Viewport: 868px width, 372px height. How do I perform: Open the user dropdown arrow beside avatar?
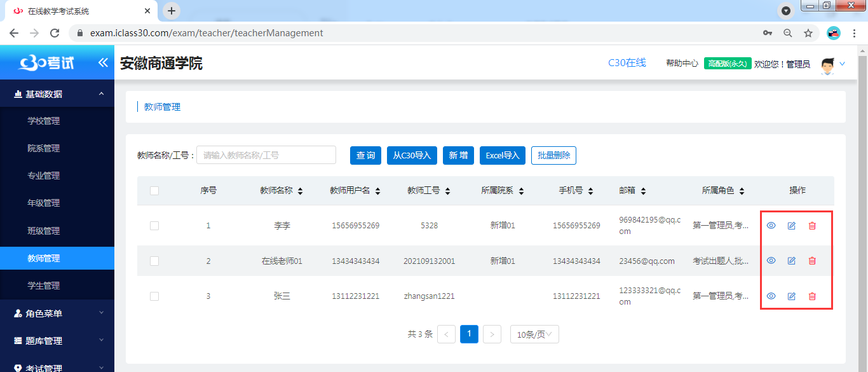click(x=843, y=64)
